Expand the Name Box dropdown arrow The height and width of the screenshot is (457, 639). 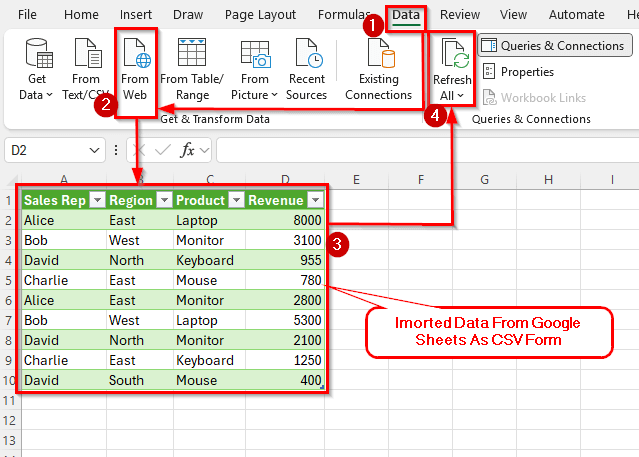[94, 150]
